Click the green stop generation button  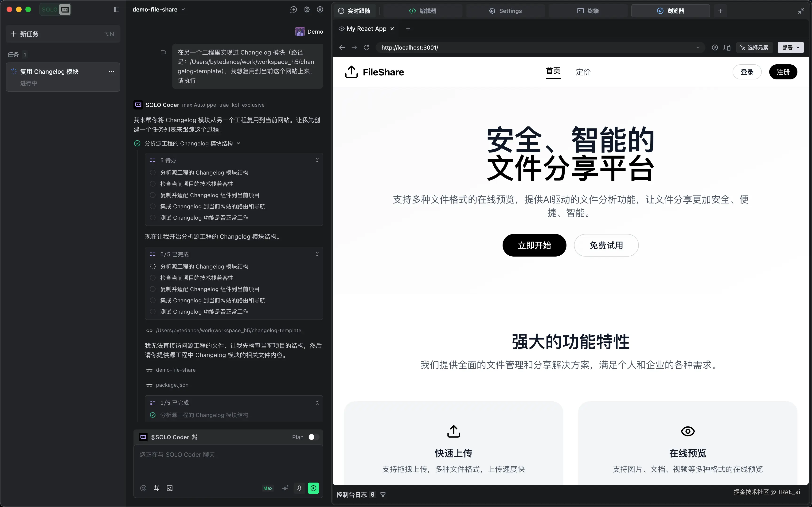(313, 488)
